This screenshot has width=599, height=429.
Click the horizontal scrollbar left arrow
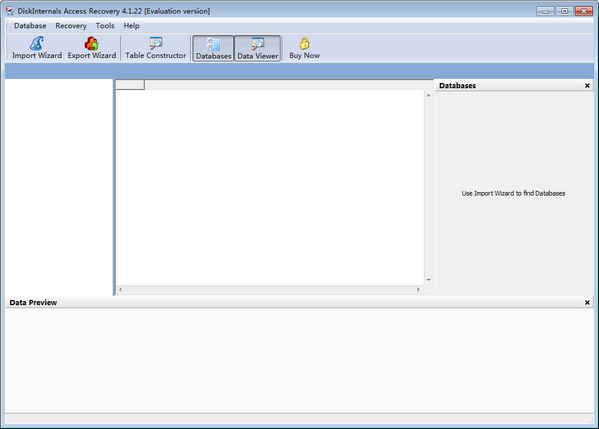click(x=120, y=290)
